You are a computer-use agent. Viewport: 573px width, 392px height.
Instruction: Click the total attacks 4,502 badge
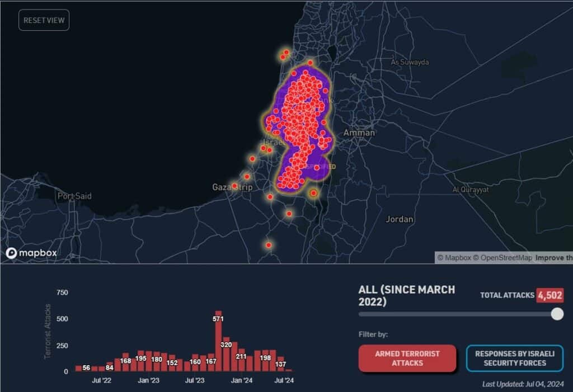click(x=549, y=295)
